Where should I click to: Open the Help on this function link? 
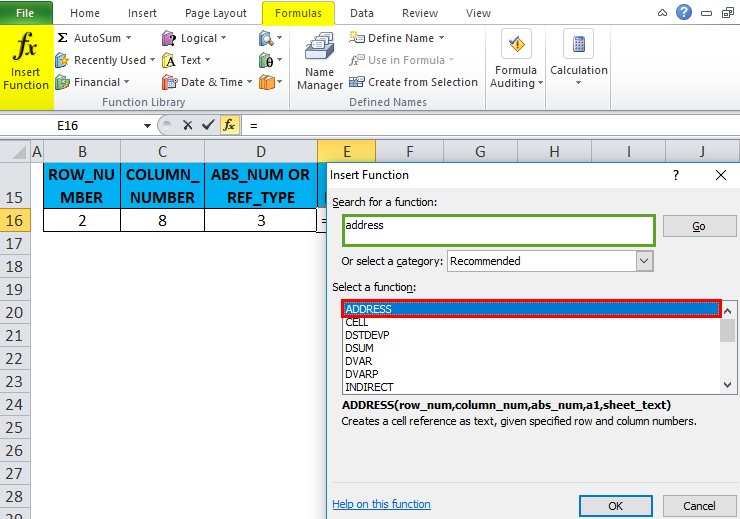(381, 504)
